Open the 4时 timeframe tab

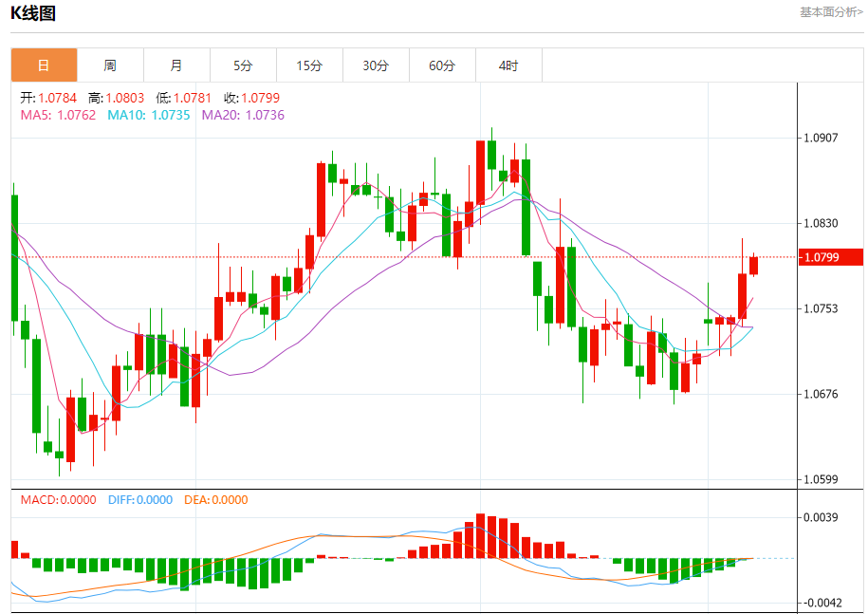(509, 65)
